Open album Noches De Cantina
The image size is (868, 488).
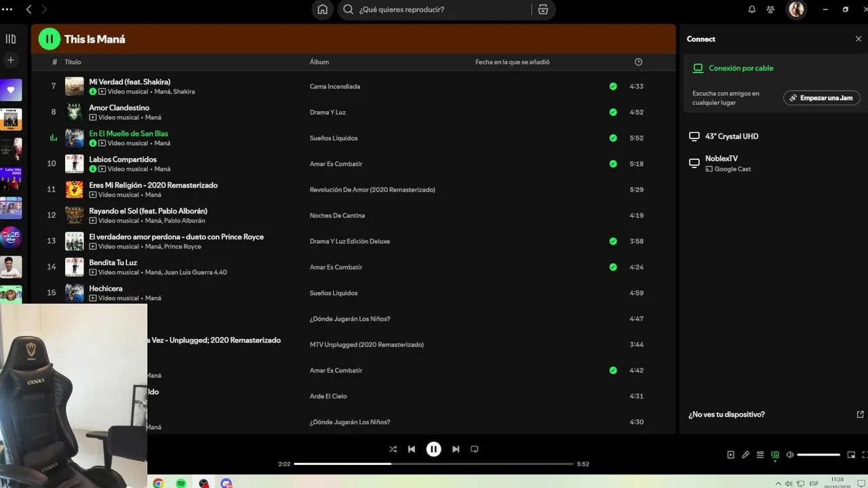pos(337,216)
